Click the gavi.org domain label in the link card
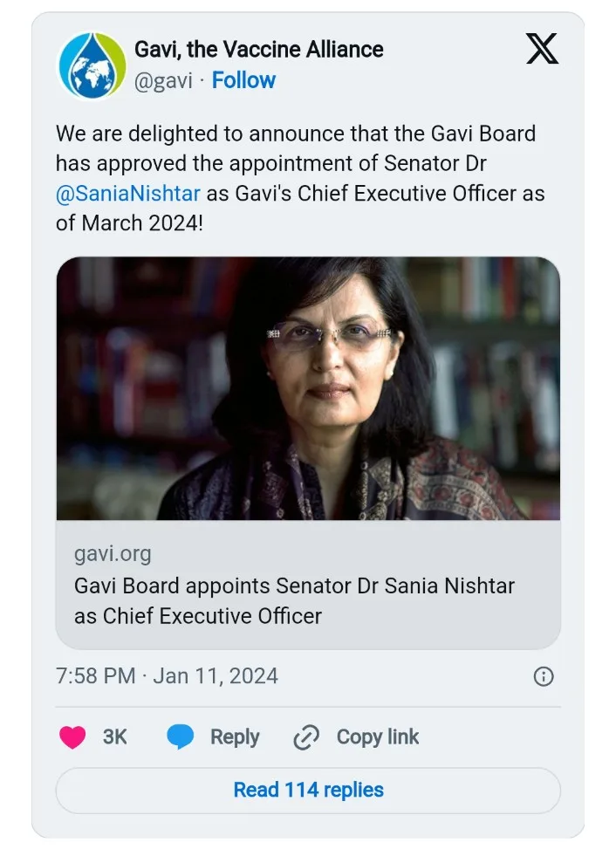 coord(113,553)
